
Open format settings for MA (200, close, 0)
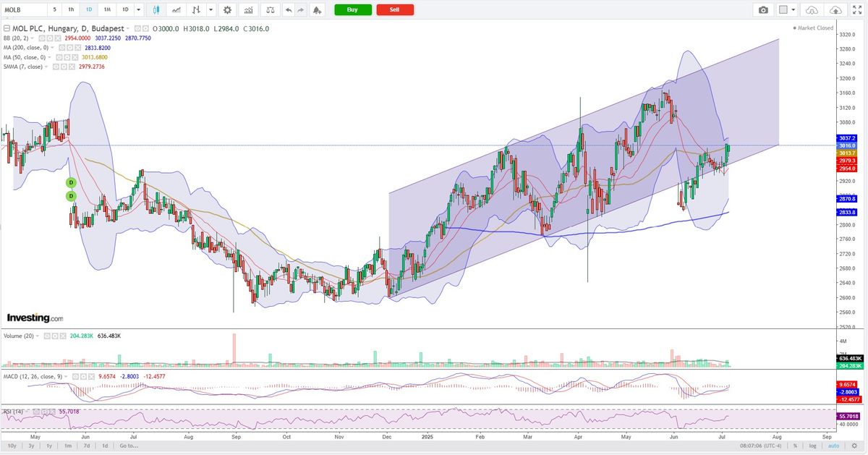(71, 47)
